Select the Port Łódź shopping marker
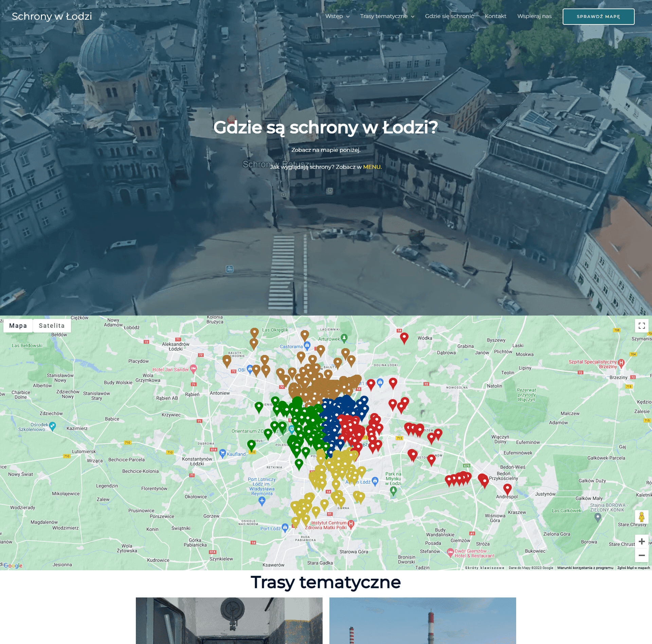The width and height of the screenshot is (652, 644). click(x=285, y=527)
